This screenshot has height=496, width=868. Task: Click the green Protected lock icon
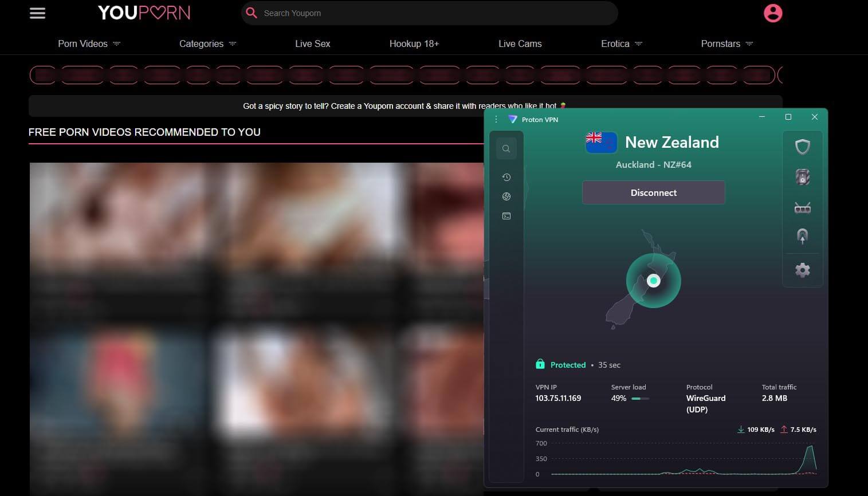point(540,364)
